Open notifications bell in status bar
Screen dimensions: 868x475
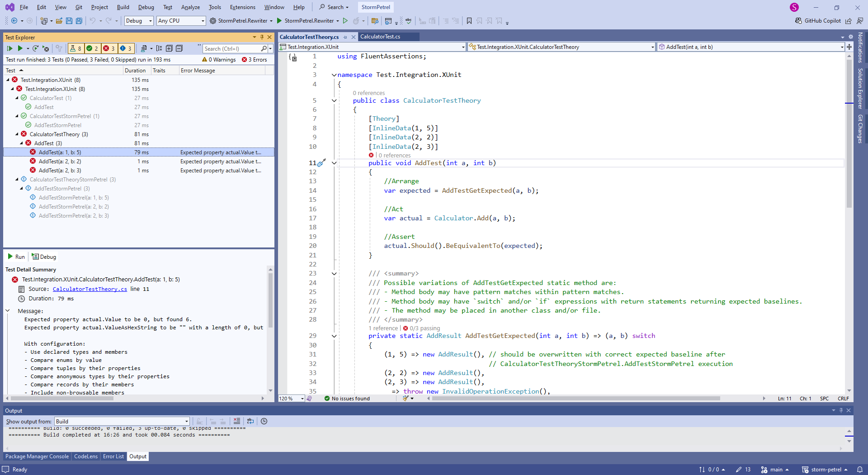[860, 470]
